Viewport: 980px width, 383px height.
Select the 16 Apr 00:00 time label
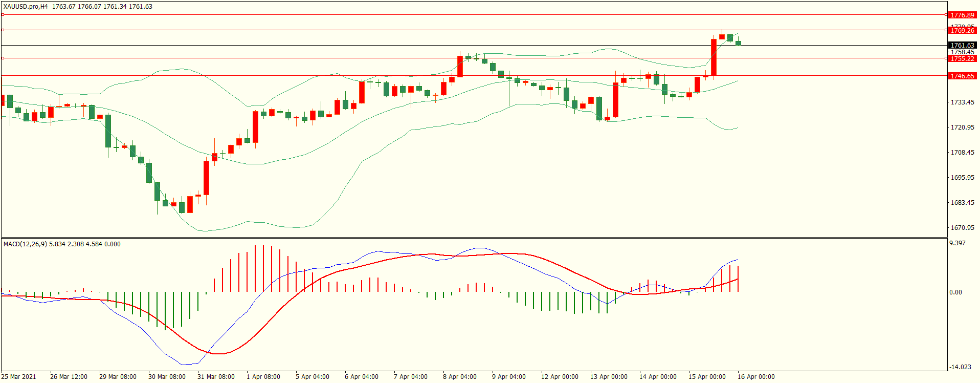coord(756,377)
